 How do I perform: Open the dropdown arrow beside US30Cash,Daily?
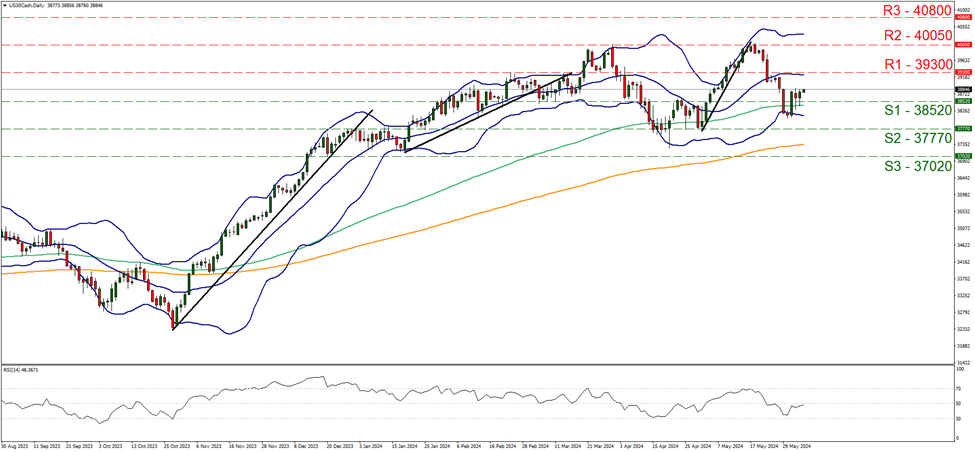4,5
